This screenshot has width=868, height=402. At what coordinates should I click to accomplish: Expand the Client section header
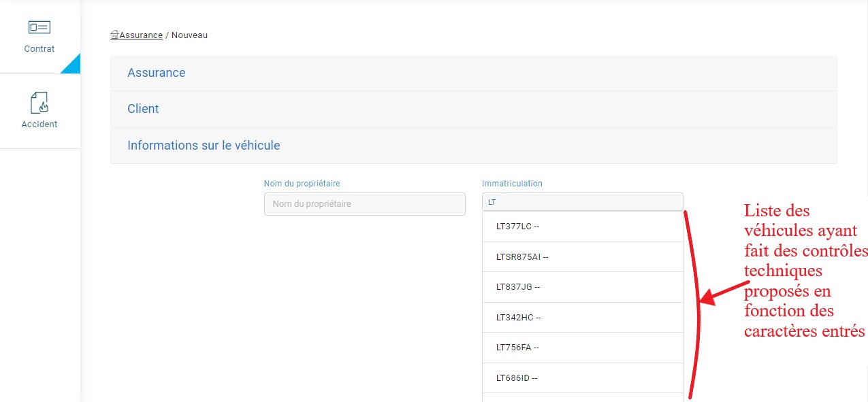(474, 109)
